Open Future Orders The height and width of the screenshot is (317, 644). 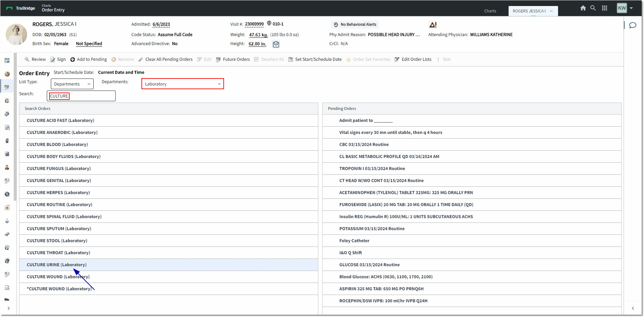(x=233, y=59)
